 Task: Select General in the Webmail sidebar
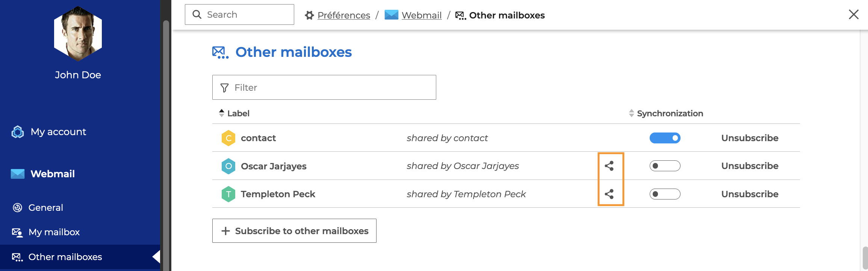click(x=45, y=208)
